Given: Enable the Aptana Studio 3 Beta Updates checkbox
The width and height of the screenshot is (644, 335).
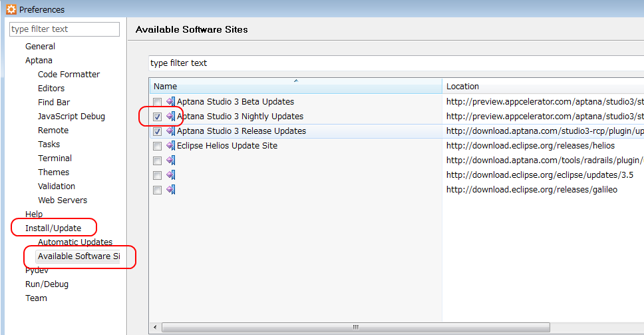Looking at the screenshot, I should (x=157, y=102).
